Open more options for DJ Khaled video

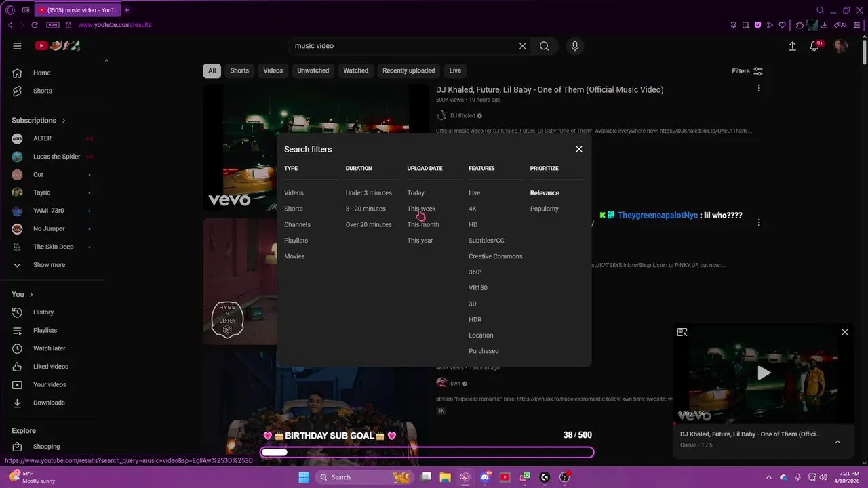pos(759,88)
